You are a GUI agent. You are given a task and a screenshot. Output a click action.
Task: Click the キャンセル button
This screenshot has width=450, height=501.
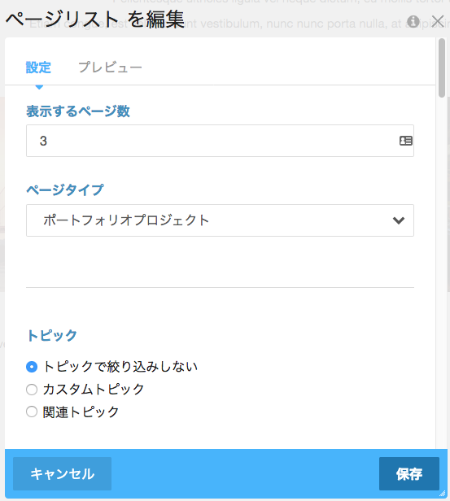click(x=62, y=474)
